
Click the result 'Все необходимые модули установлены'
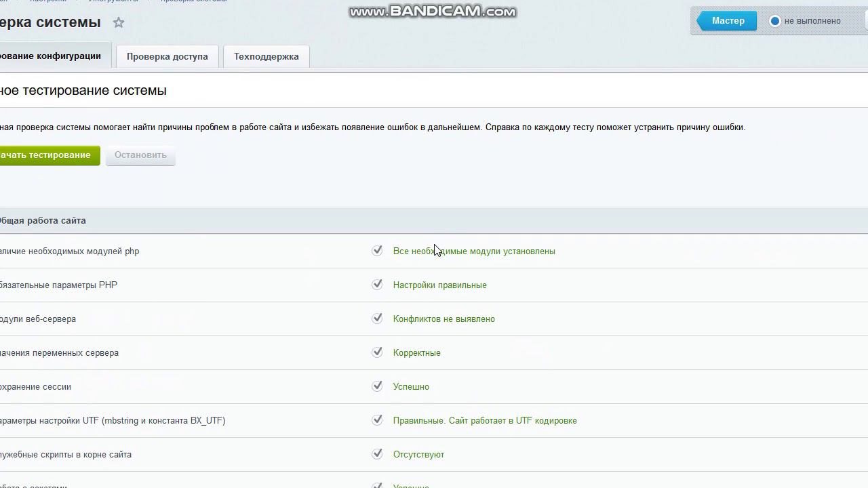474,251
